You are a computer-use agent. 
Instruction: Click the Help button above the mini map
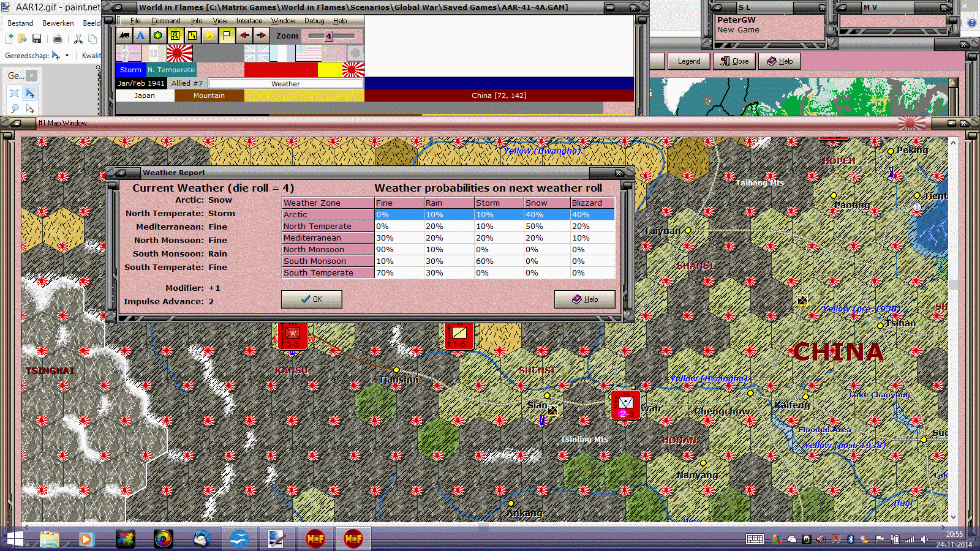(780, 61)
